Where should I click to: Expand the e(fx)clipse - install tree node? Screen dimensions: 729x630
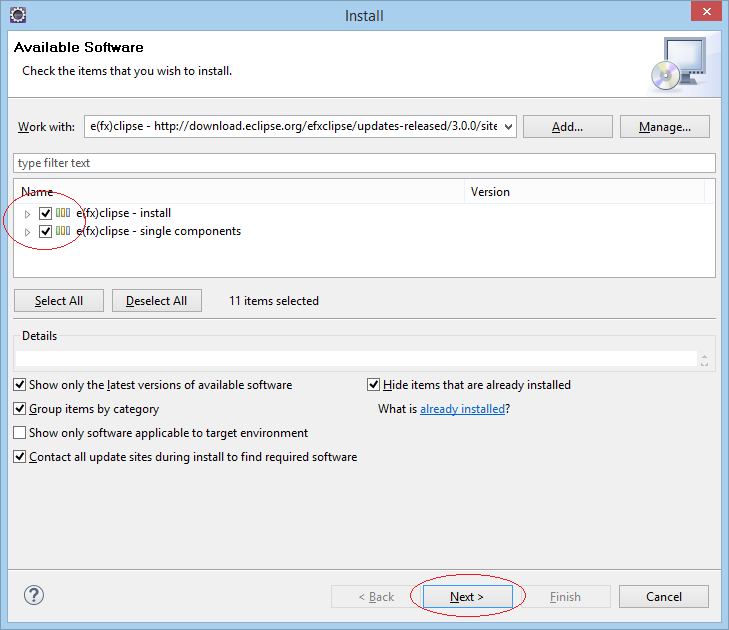pyautogui.click(x=27, y=214)
